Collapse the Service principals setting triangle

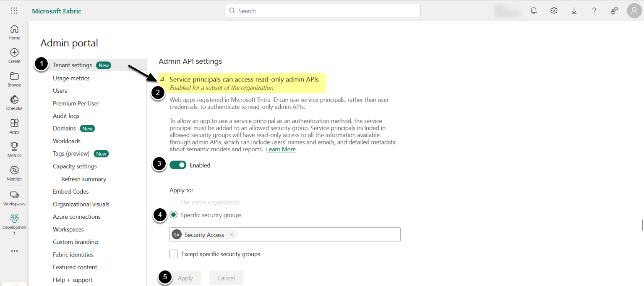(x=162, y=79)
